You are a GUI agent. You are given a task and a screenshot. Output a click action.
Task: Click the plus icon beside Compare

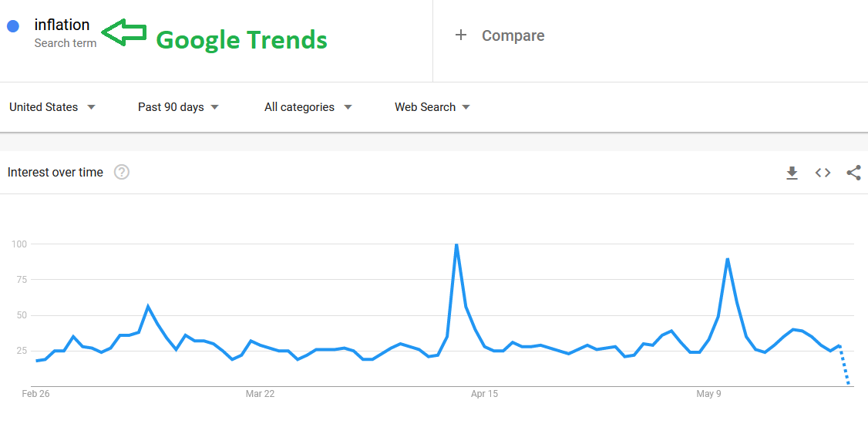pyautogui.click(x=460, y=35)
